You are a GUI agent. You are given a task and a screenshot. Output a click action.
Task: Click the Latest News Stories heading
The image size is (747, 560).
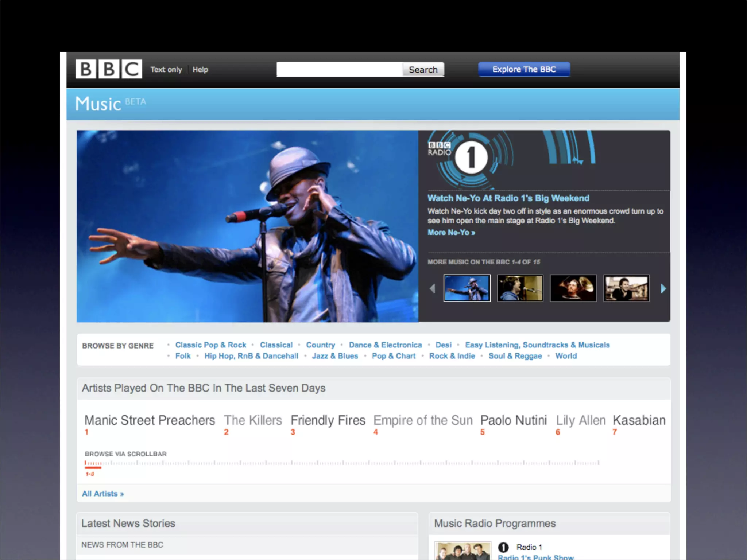128,523
